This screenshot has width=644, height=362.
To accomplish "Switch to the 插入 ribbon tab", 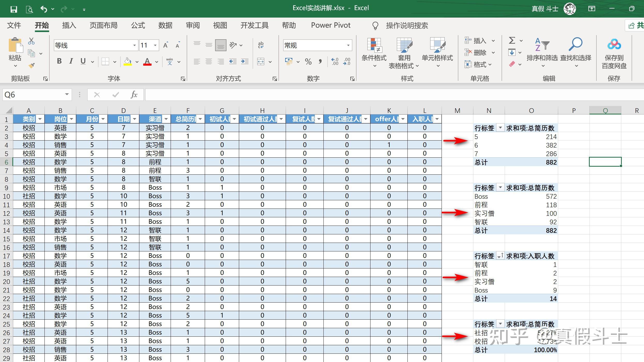I will coord(69,25).
